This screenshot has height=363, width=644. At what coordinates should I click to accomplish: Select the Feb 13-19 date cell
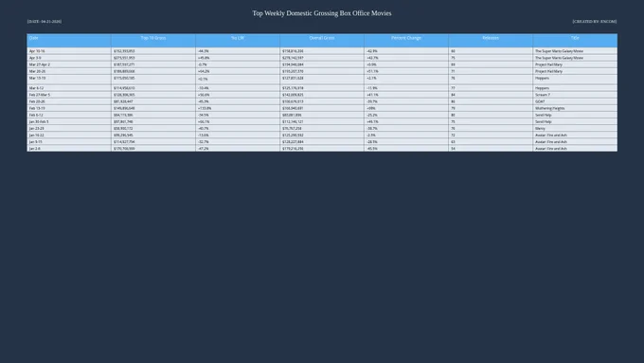click(x=69, y=108)
